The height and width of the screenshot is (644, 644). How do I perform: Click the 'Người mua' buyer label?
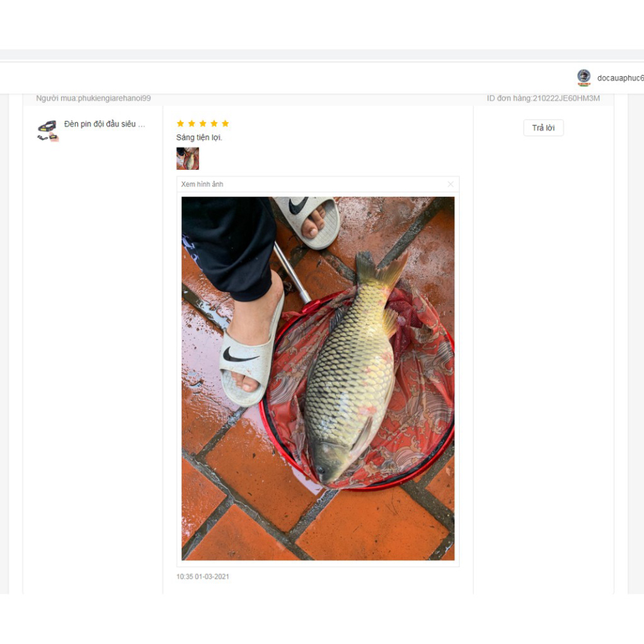tap(56, 98)
